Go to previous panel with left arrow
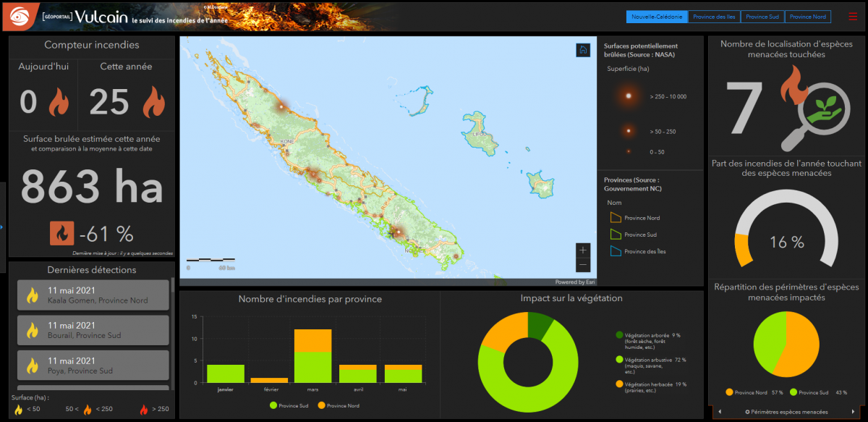The width and height of the screenshot is (868, 422). pyautogui.click(x=719, y=412)
